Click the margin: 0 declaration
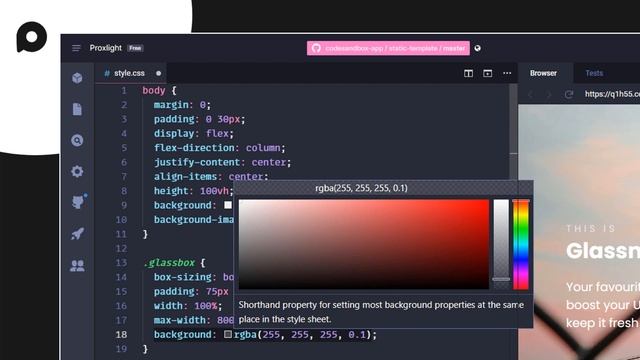 (x=182, y=105)
